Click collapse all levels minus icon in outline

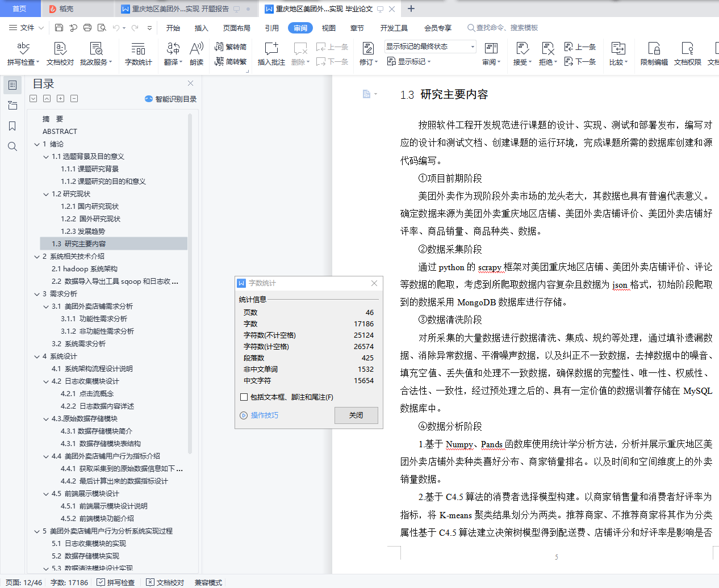pos(74,99)
